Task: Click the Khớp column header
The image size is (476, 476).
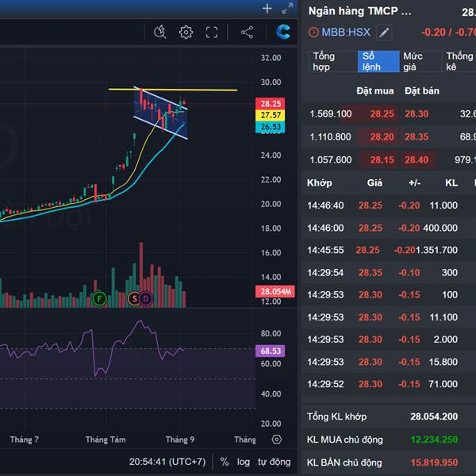Action: pos(320,183)
